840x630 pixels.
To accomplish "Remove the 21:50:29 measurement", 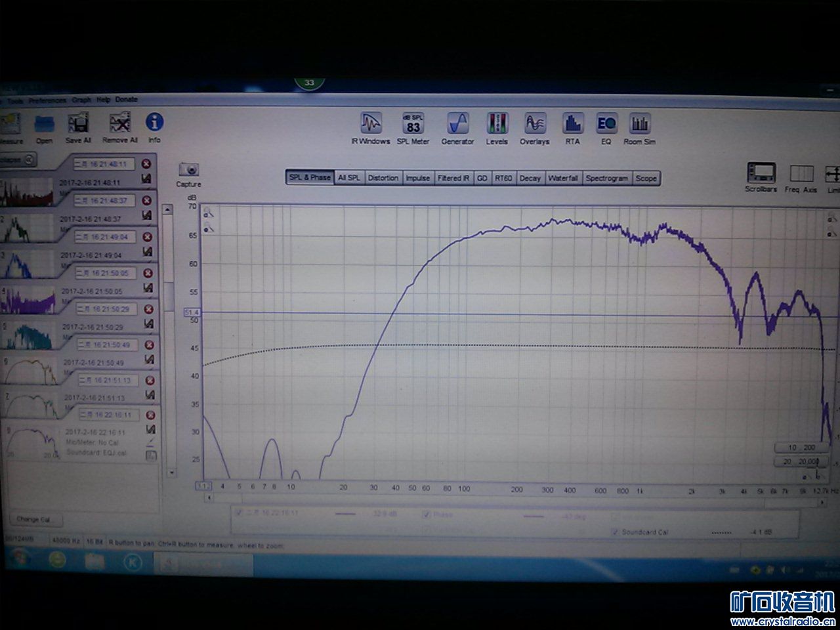I will pyautogui.click(x=148, y=309).
